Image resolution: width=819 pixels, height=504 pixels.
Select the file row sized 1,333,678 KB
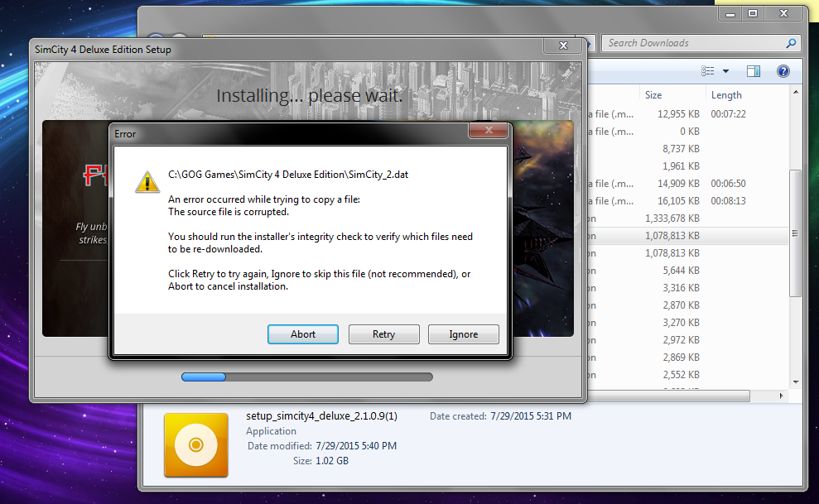pyautogui.click(x=688, y=218)
